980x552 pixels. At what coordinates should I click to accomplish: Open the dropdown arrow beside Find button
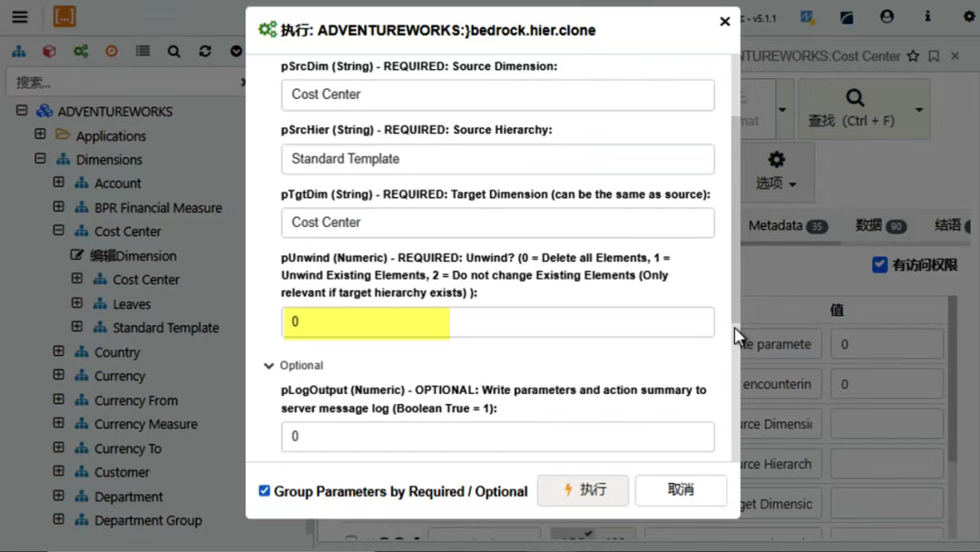click(x=919, y=109)
